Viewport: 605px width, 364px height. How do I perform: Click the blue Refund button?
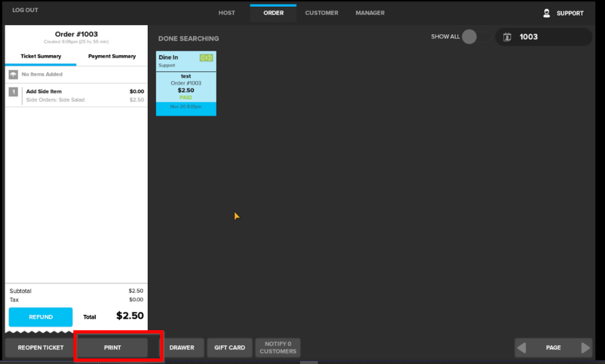point(41,317)
